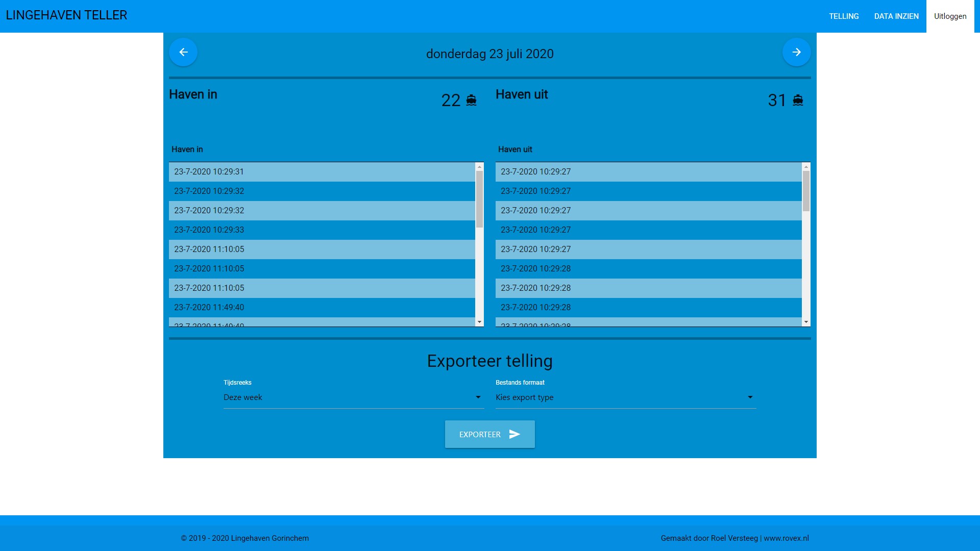This screenshot has height=551, width=980.
Task: Click the Haven in scrollbar thumb
Action: coord(479,199)
